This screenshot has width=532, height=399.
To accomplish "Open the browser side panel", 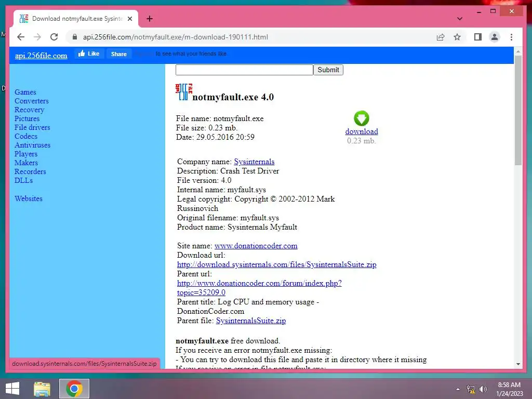I will tap(478, 37).
